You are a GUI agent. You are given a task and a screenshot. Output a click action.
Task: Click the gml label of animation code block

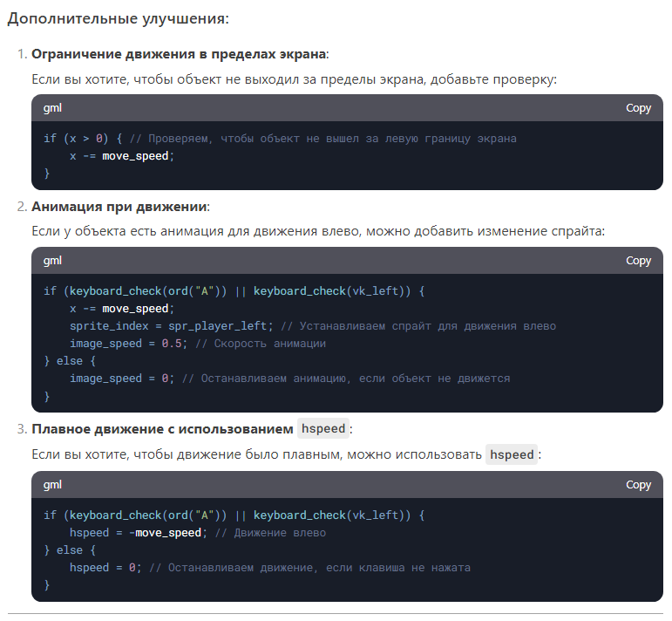52,261
